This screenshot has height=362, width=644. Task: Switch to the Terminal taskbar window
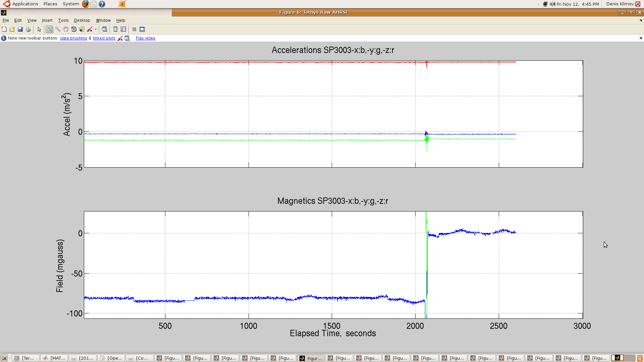[x=26, y=358]
